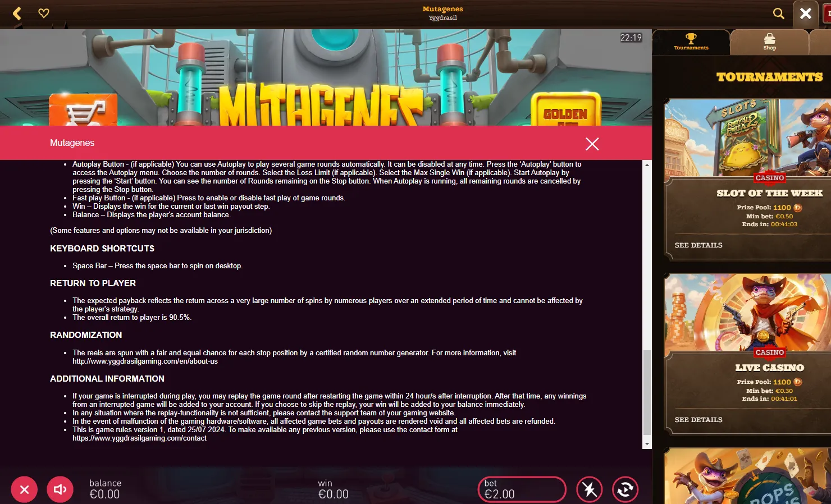Close the Mutagenes rules panel
The image size is (831, 504).
pyautogui.click(x=592, y=144)
